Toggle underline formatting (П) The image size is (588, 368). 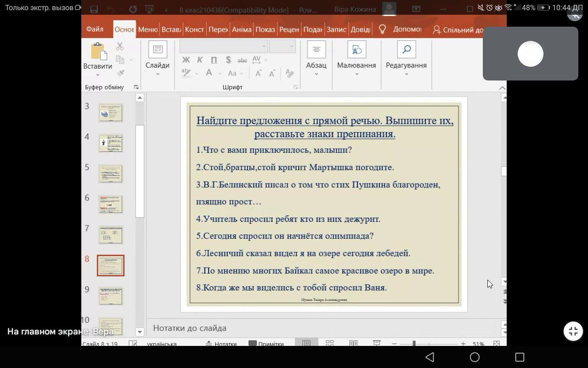pos(214,60)
